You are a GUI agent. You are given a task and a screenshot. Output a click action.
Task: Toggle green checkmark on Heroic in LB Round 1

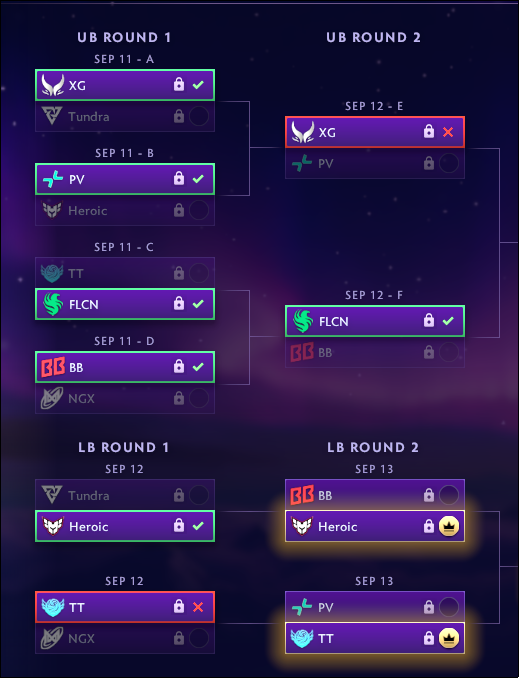[198, 526]
